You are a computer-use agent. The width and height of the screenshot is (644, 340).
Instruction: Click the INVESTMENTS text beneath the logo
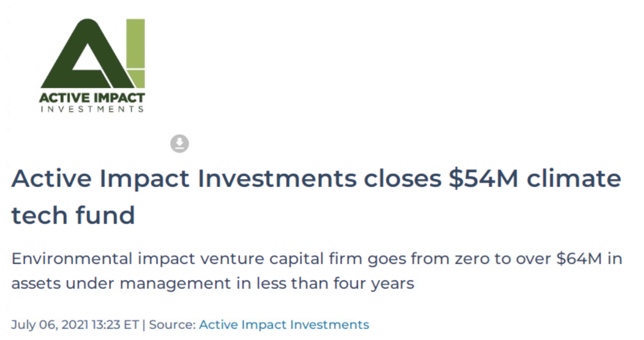pyautogui.click(x=92, y=109)
